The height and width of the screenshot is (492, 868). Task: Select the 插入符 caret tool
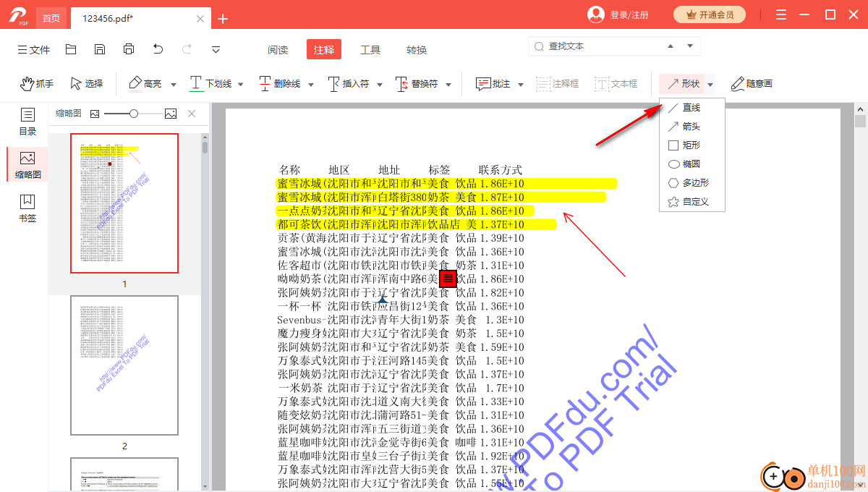348,84
